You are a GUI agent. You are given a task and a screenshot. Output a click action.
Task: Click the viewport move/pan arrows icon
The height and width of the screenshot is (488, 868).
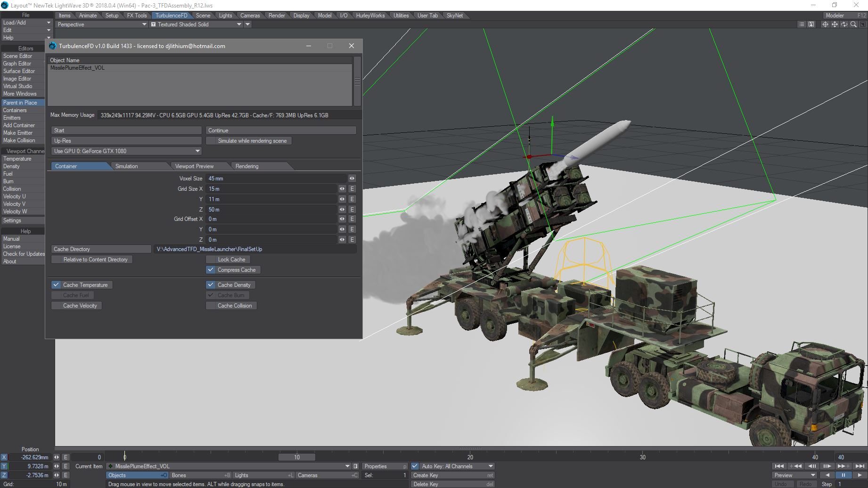pos(835,24)
